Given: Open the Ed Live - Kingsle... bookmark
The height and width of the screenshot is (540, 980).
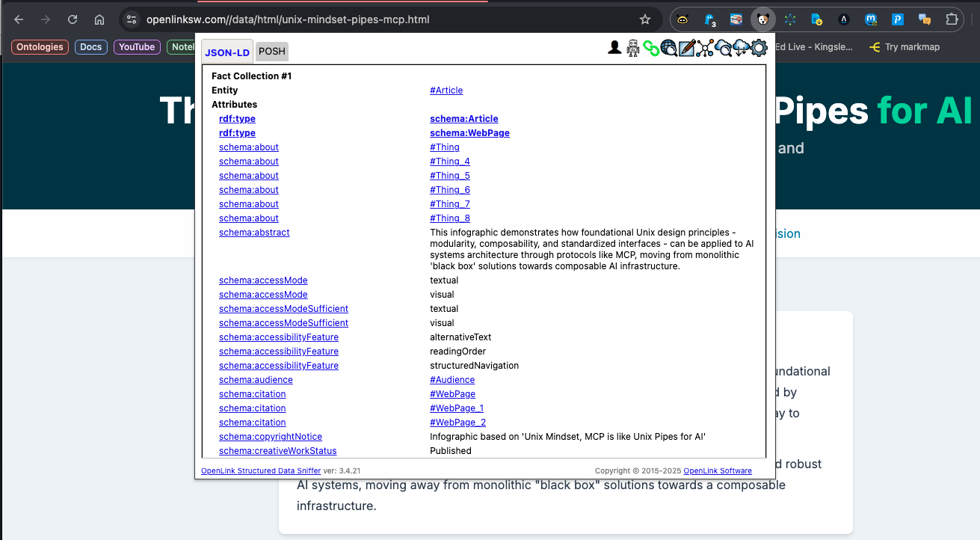Looking at the screenshot, I should click(813, 47).
